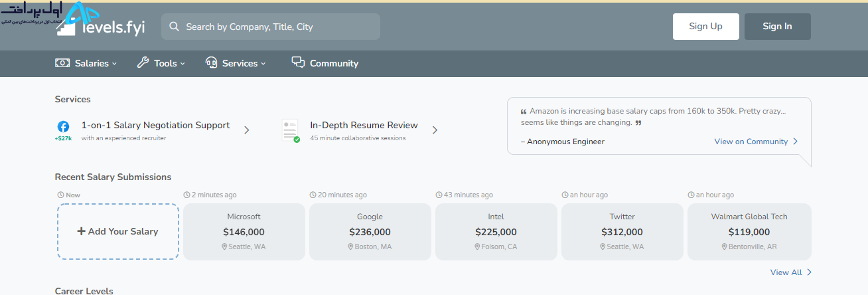Screen dimensions: 868x295
Task: Expand the Tools dropdown chevron
Action: [x=182, y=64]
